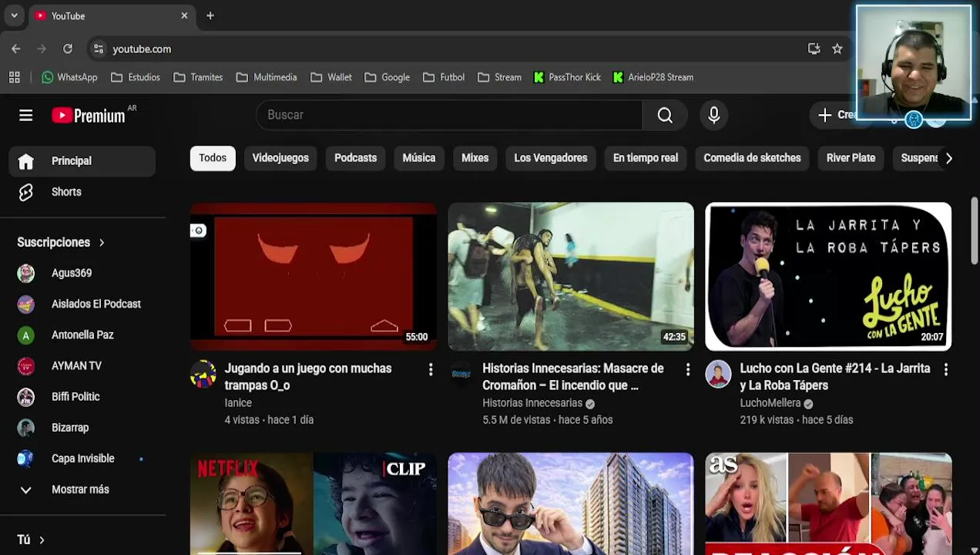This screenshot has width=980, height=555.
Task: Click the Buscar search input field
Action: click(449, 115)
